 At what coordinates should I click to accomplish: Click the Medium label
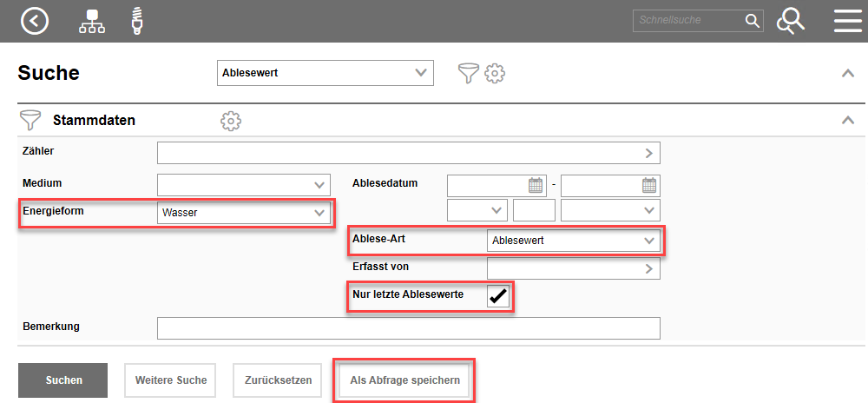coord(42,182)
